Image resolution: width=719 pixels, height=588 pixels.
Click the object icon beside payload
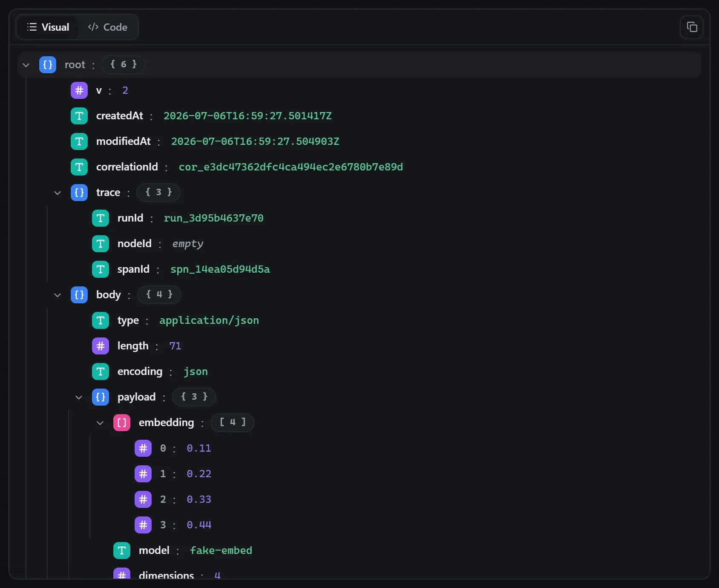101,397
